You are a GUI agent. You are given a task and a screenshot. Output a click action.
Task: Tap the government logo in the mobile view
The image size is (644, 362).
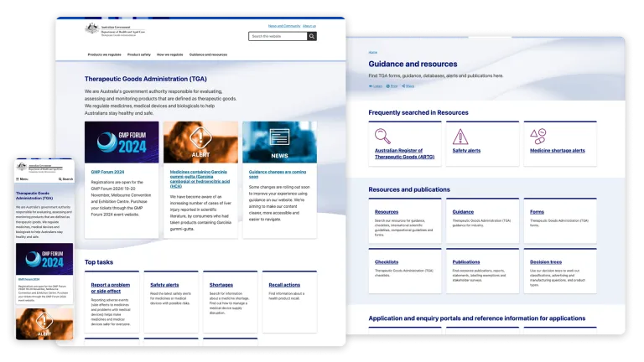tap(39, 168)
